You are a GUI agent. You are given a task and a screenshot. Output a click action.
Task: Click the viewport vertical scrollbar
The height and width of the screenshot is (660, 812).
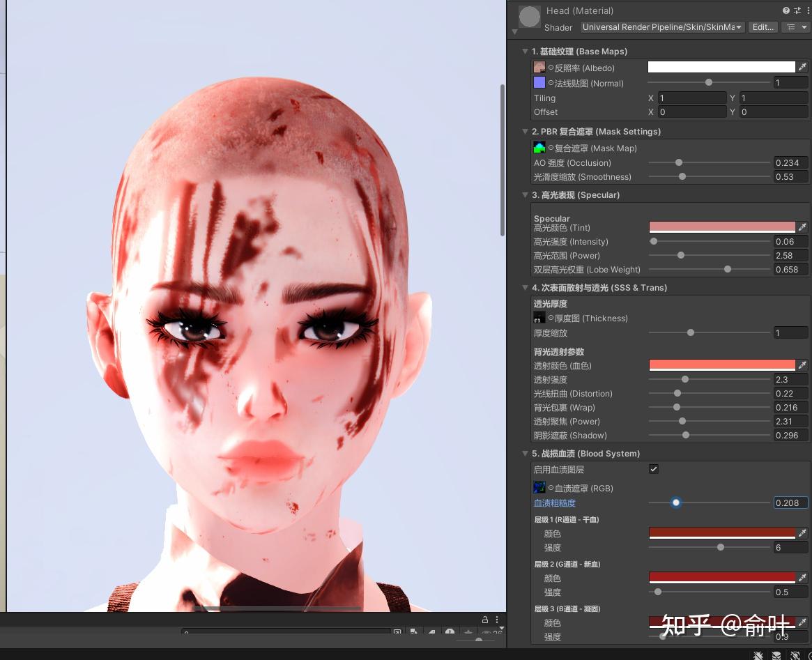(503, 160)
